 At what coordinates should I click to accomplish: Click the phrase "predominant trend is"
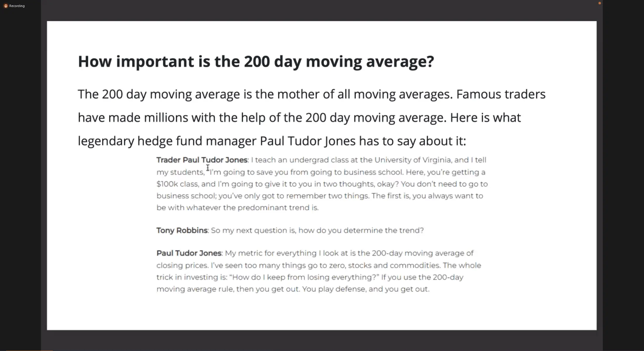(x=278, y=208)
